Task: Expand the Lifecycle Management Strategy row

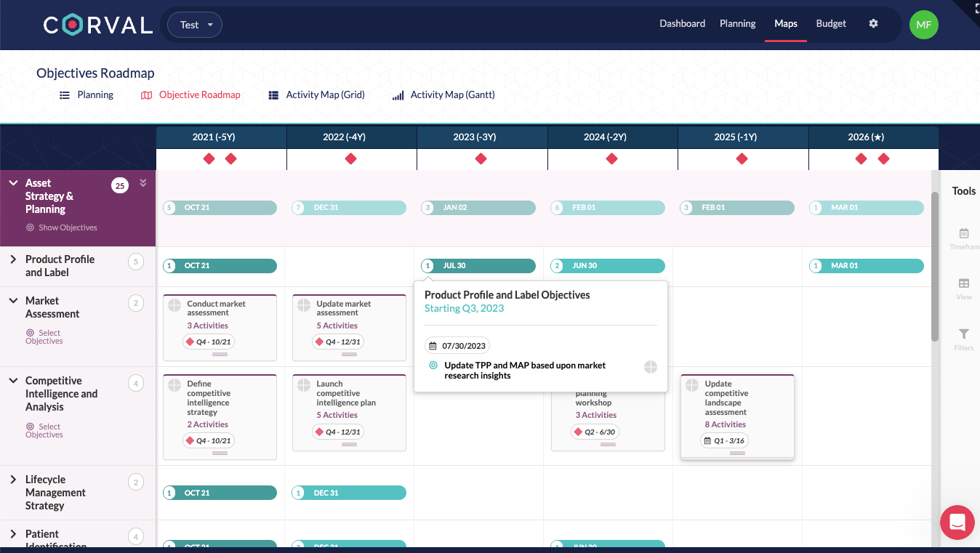Action: tap(13, 479)
